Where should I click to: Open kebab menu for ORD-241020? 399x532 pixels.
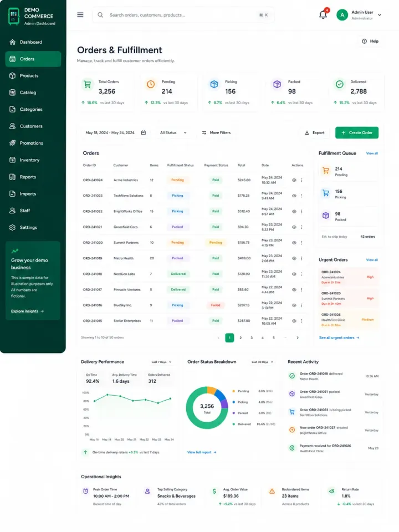coord(301,243)
